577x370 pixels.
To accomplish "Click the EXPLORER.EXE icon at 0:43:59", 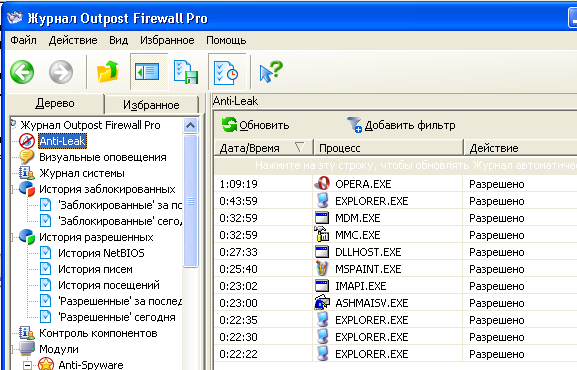I will pyautogui.click(x=322, y=201).
